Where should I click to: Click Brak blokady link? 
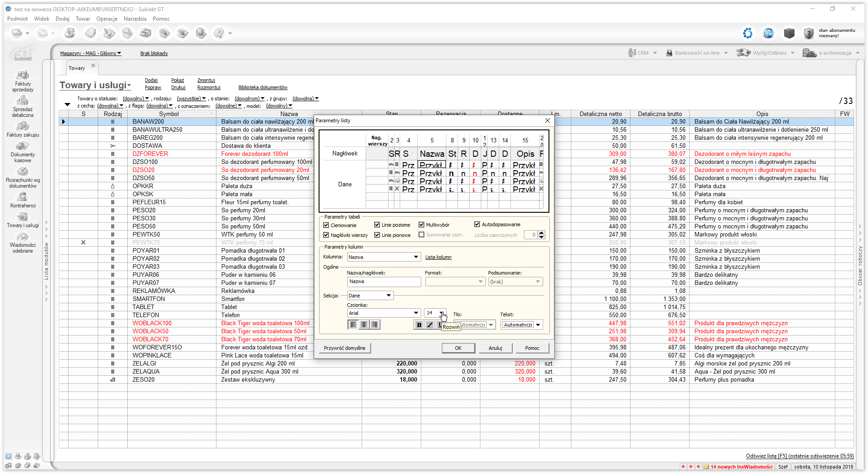pos(154,53)
